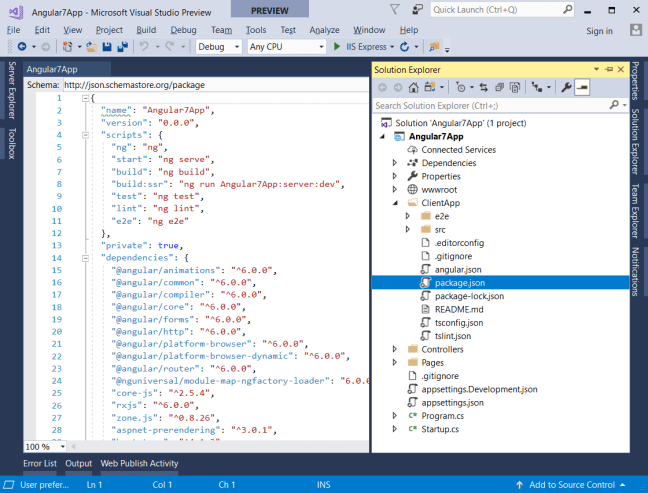Click the Search Solution Explorer field
This screenshot has height=493, width=648.
[x=500, y=105]
